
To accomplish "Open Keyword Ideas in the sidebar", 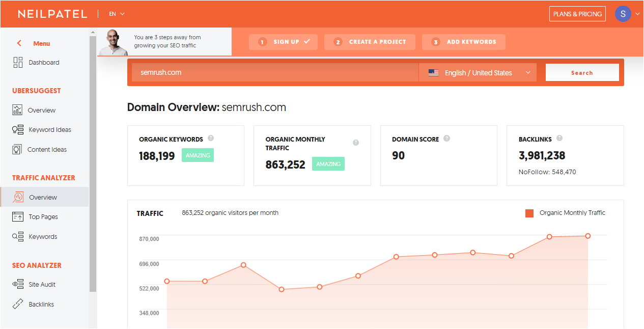I will (x=50, y=130).
